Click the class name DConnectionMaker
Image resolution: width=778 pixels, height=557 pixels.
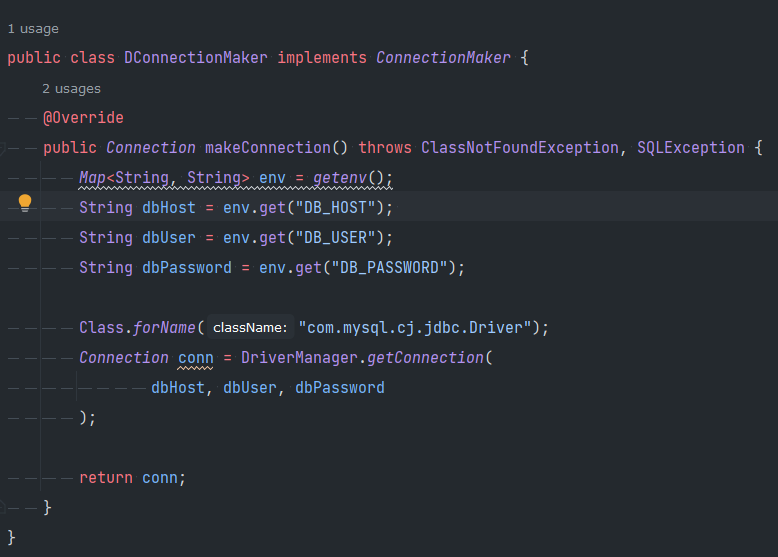[195, 58]
